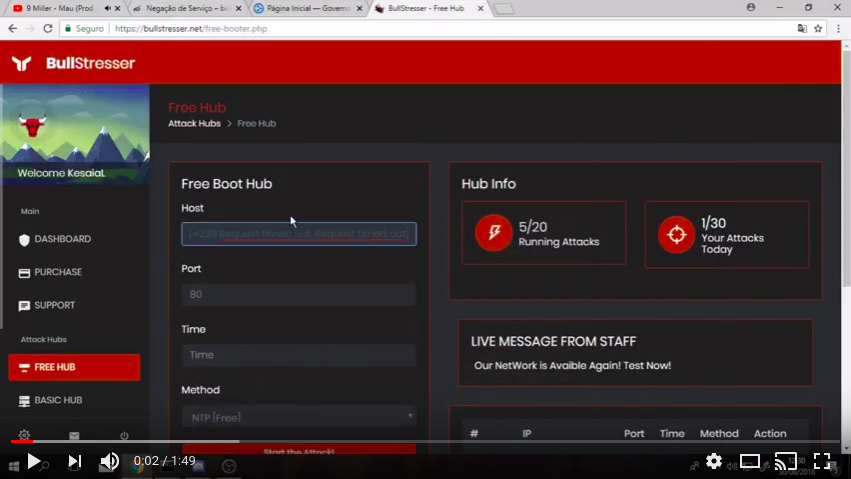851x479 pixels.
Task: Click the Action column header
Action: 770,434
